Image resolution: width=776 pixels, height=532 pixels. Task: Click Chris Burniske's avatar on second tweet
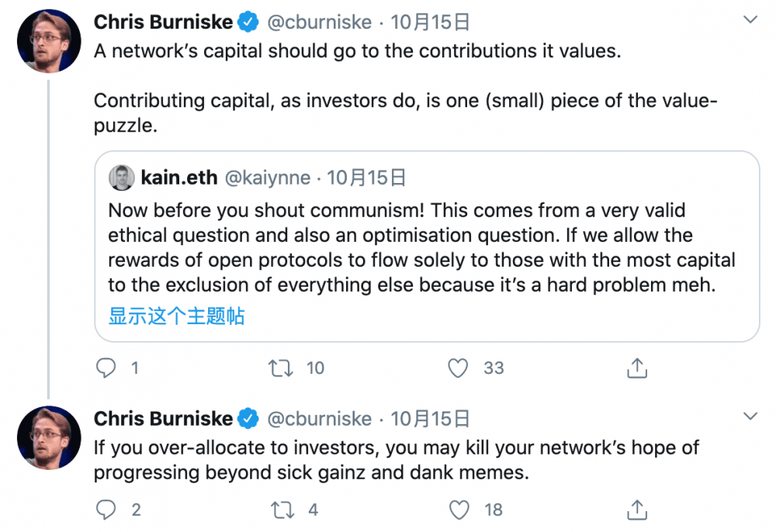click(x=49, y=437)
